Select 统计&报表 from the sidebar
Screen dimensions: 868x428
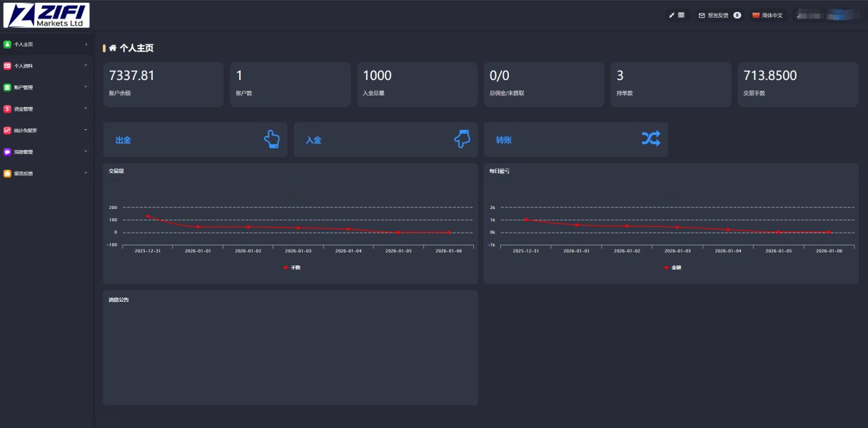(x=26, y=131)
